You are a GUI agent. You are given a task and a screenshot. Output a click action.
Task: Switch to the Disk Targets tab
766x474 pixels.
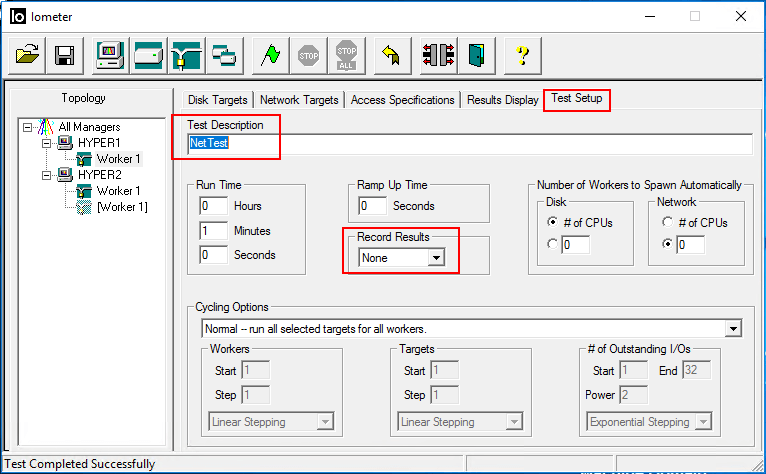click(218, 100)
